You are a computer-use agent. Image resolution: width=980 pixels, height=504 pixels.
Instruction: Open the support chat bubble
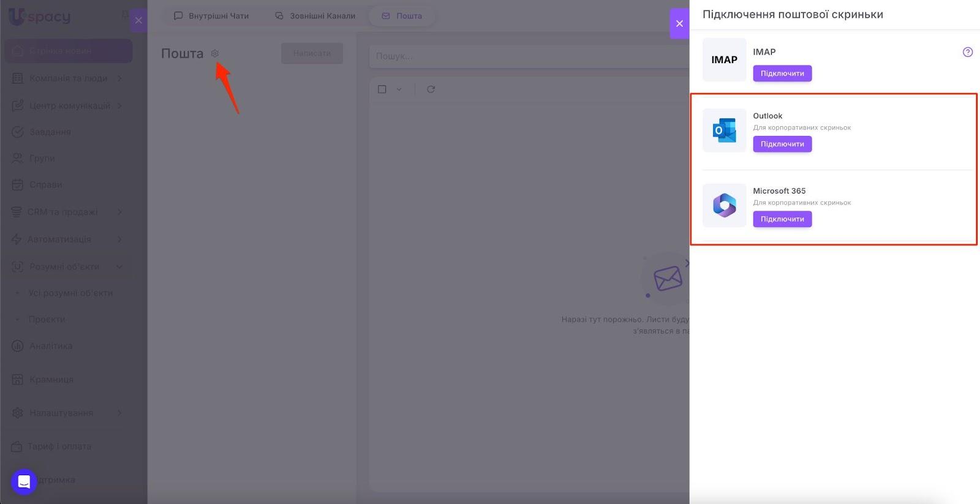(24, 482)
